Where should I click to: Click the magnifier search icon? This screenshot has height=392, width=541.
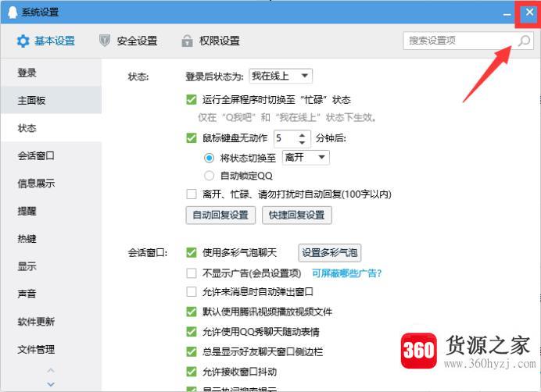click(x=524, y=41)
